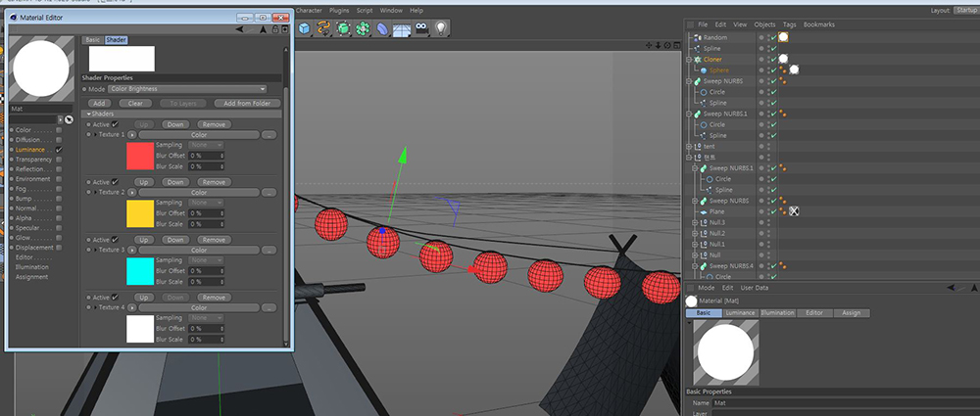Click the viewport navigation move icon

coord(649,45)
